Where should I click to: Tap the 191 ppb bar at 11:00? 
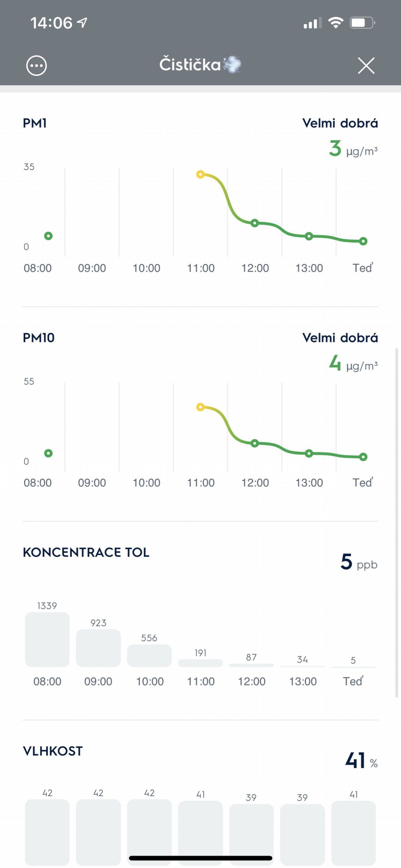200,663
